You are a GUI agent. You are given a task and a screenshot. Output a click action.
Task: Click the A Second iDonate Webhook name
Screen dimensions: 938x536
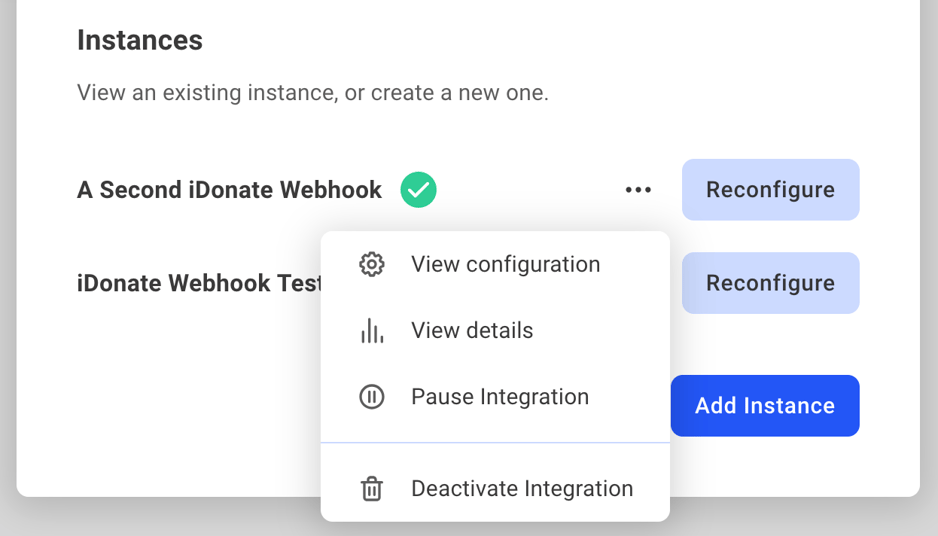pyautogui.click(x=229, y=190)
